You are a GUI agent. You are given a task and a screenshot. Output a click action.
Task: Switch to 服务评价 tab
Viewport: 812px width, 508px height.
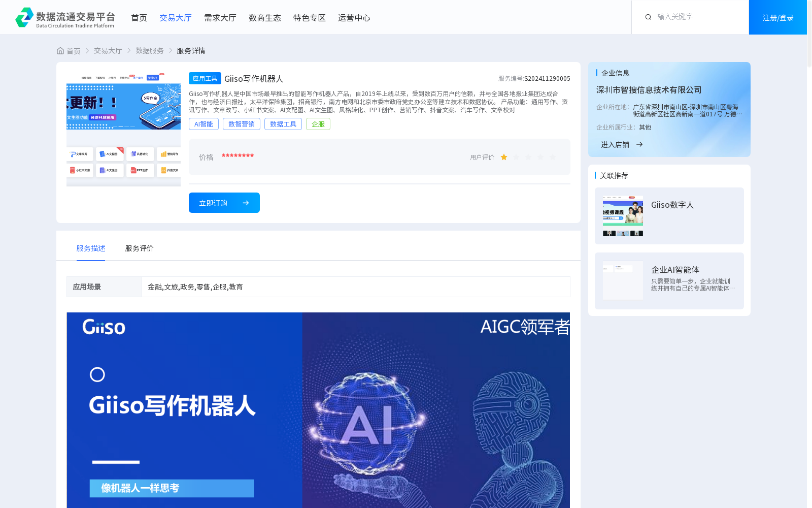[x=140, y=248]
